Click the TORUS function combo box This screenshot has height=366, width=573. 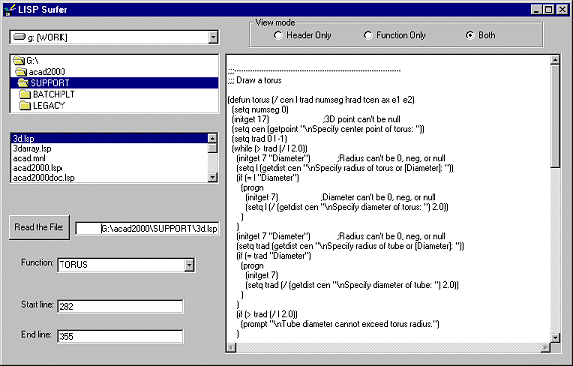(126, 265)
